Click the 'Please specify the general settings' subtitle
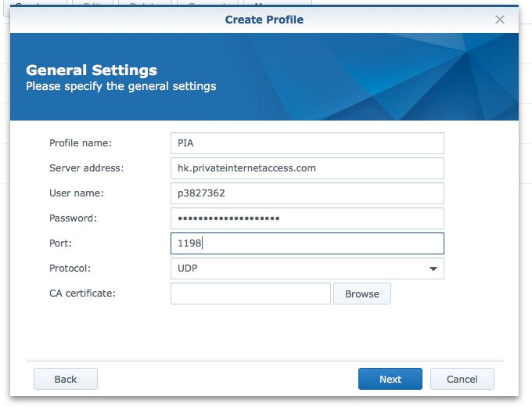The image size is (532, 407). point(121,86)
